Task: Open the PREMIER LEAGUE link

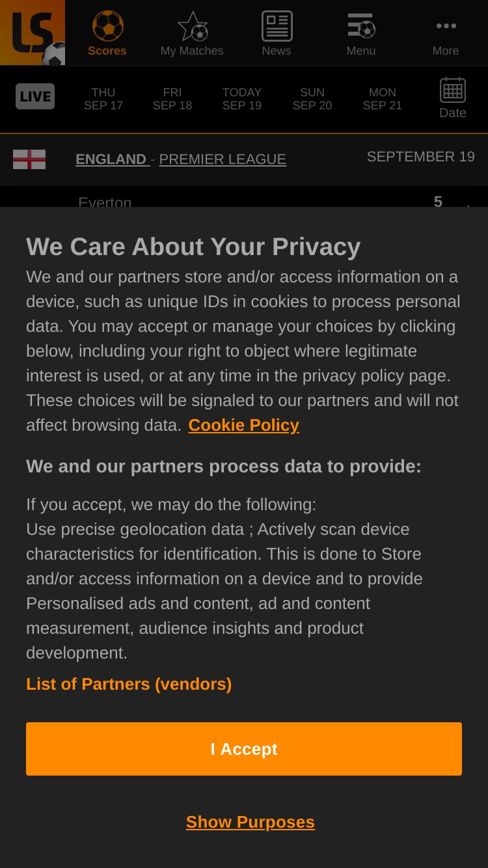Action: click(x=223, y=159)
